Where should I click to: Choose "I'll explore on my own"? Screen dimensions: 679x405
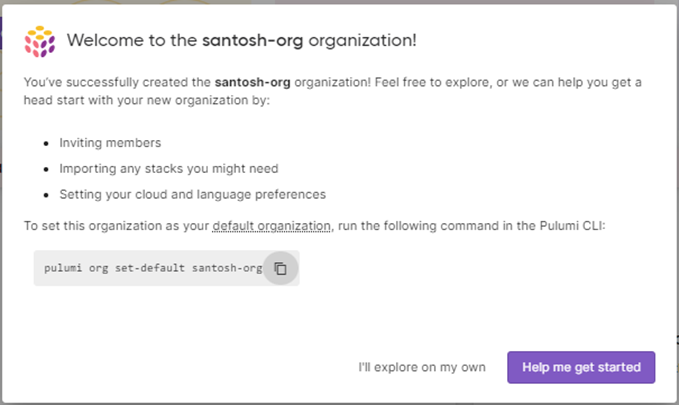point(422,367)
